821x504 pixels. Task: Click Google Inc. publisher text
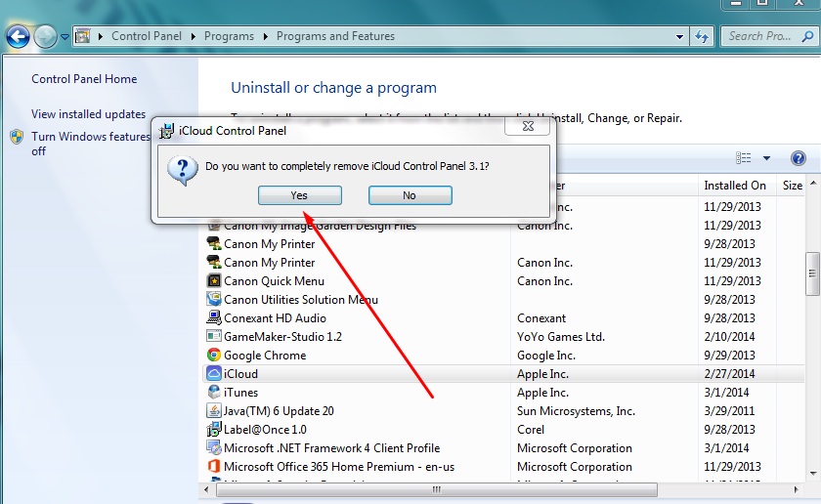[546, 355]
